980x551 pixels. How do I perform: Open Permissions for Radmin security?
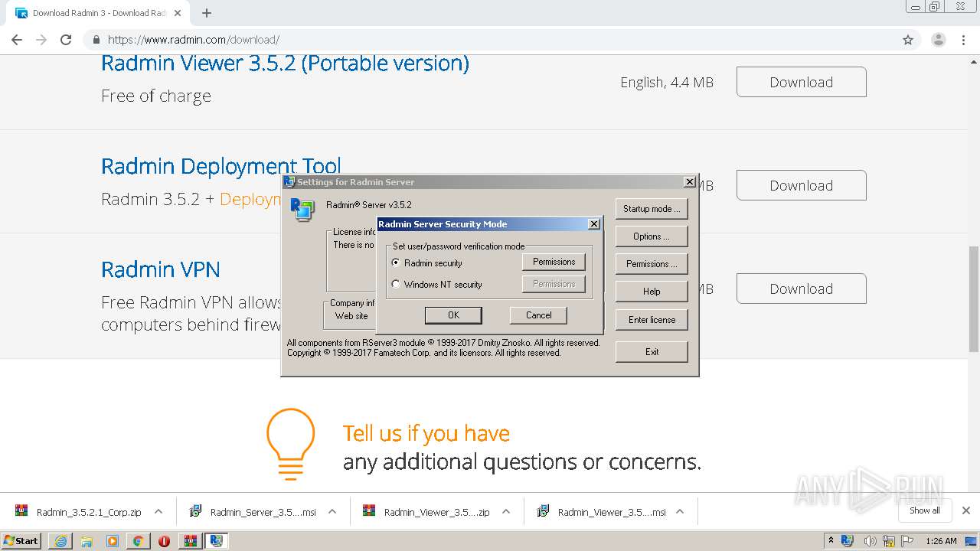pyautogui.click(x=554, y=262)
